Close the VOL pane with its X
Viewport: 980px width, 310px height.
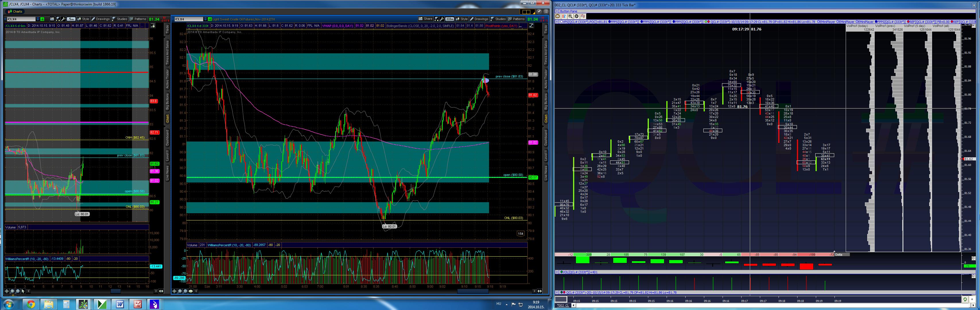coord(557,272)
